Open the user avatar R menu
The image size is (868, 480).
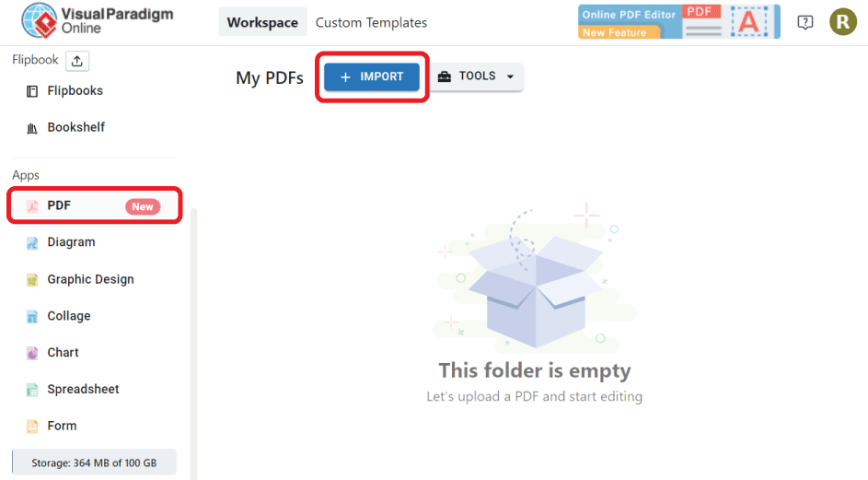pyautogui.click(x=842, y=22)
